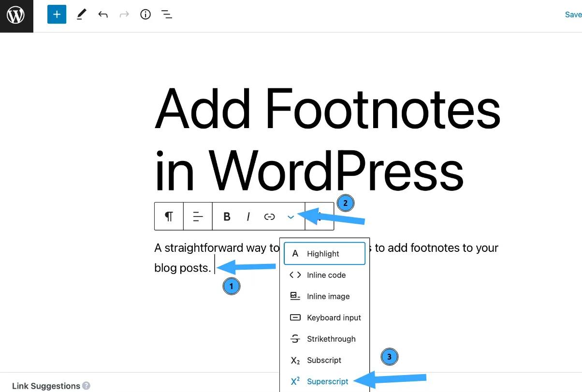
Task: Click the post title Add Footnotes in WordPress
Action: pyautogui.click(x=328, y=140)
